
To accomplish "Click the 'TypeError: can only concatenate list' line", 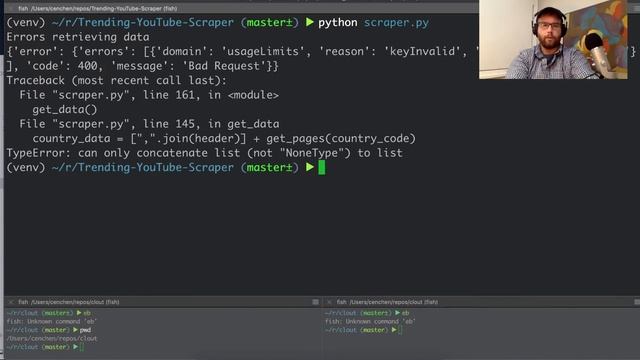I will point(204,153).
